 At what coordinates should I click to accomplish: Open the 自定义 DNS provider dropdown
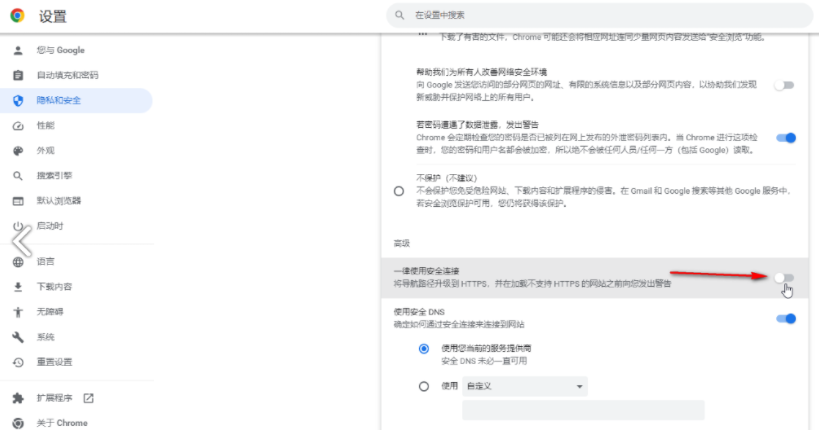pos(525,386)
